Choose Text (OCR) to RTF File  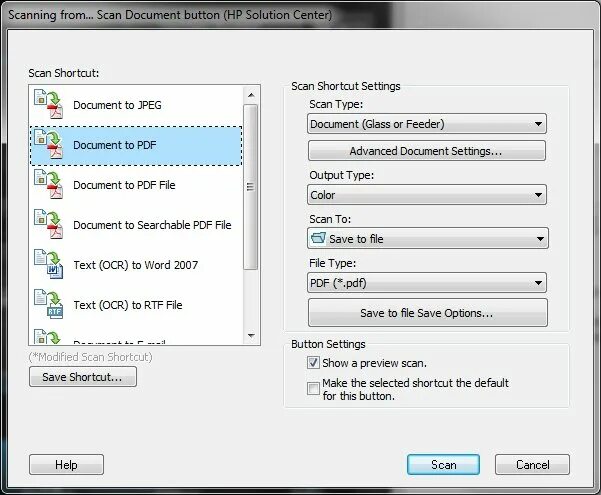pos(136,305)
